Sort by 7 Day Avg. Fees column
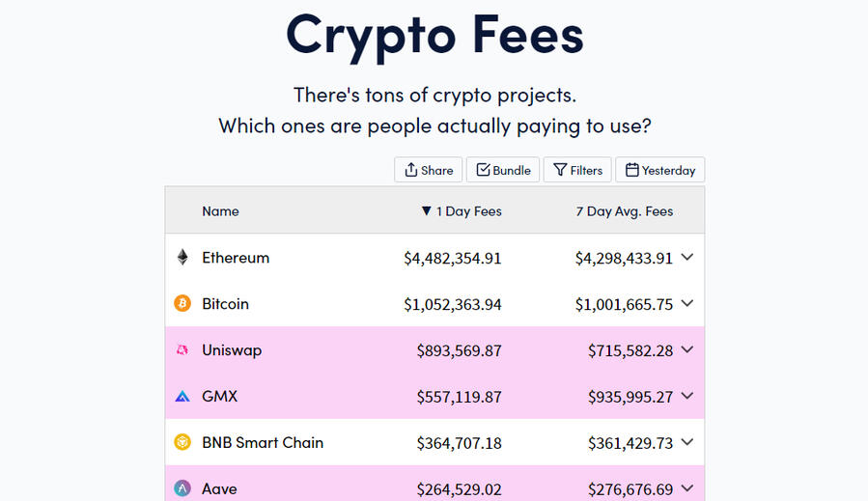 click(624, 211)
